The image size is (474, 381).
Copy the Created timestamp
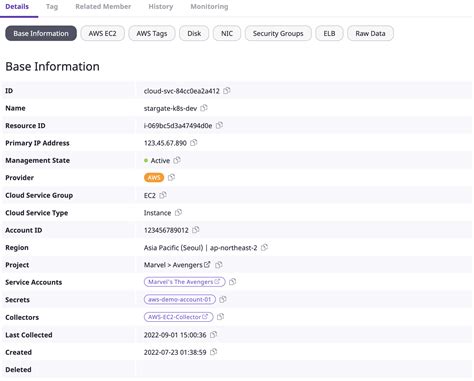(x=214, y=352)
